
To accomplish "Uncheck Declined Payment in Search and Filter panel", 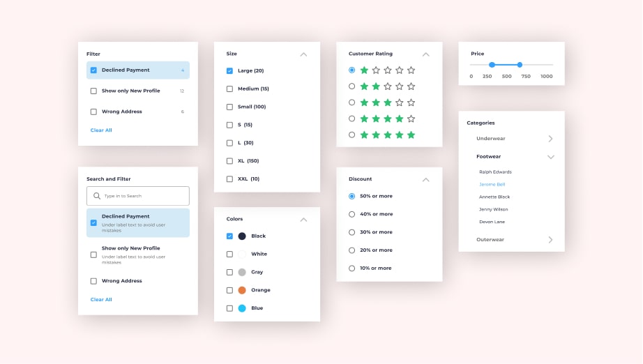I will point(93,223).
